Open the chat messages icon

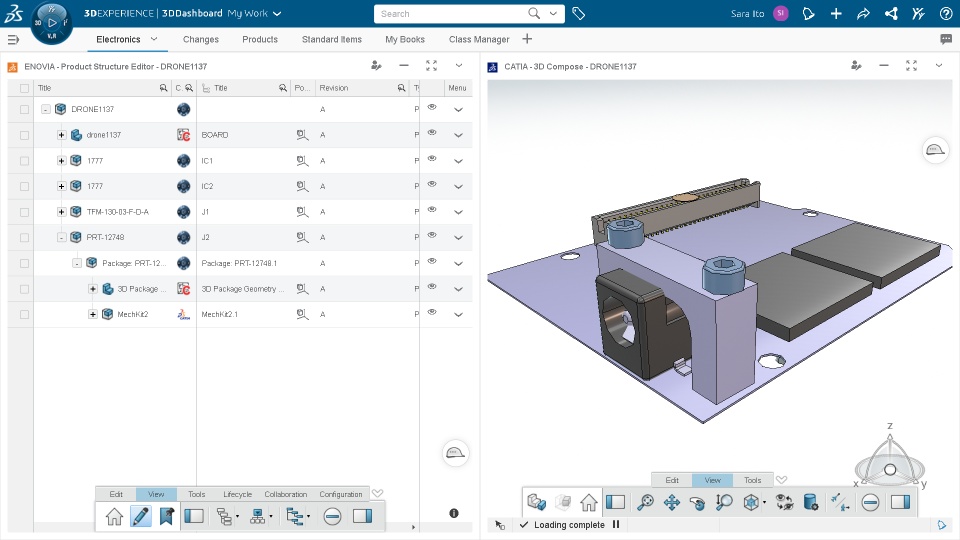coord(946,40)
